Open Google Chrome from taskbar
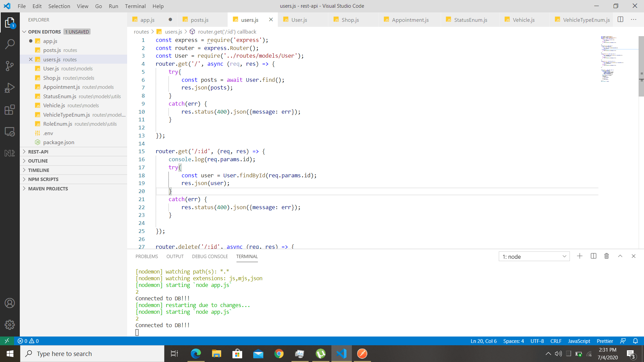 pos(279,354)
